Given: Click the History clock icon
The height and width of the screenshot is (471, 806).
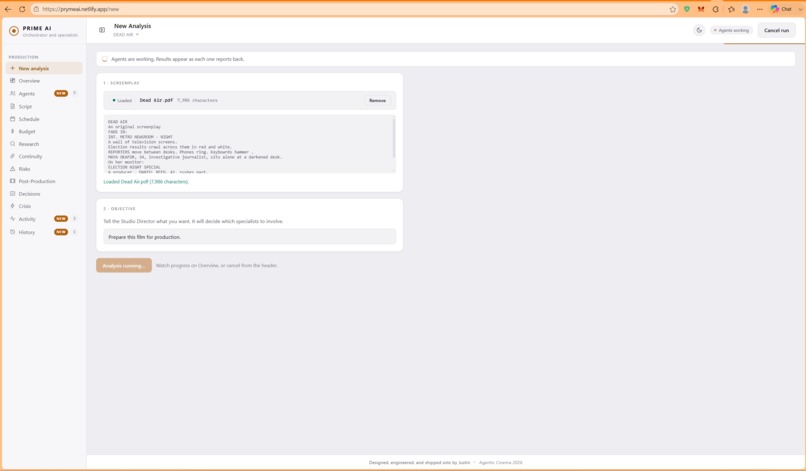Looking at the screenshot, I should [12, 232].
